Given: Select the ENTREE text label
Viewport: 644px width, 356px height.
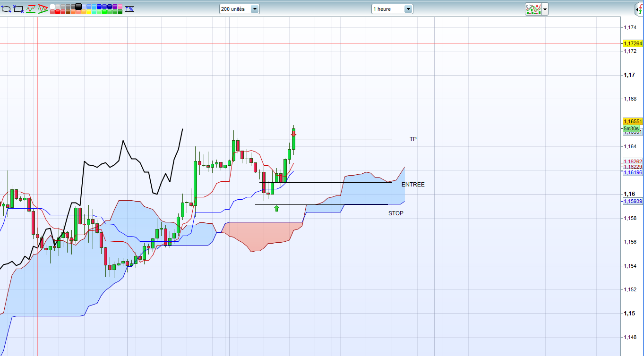Looking at the screenshot, I should tap(413, 185).
